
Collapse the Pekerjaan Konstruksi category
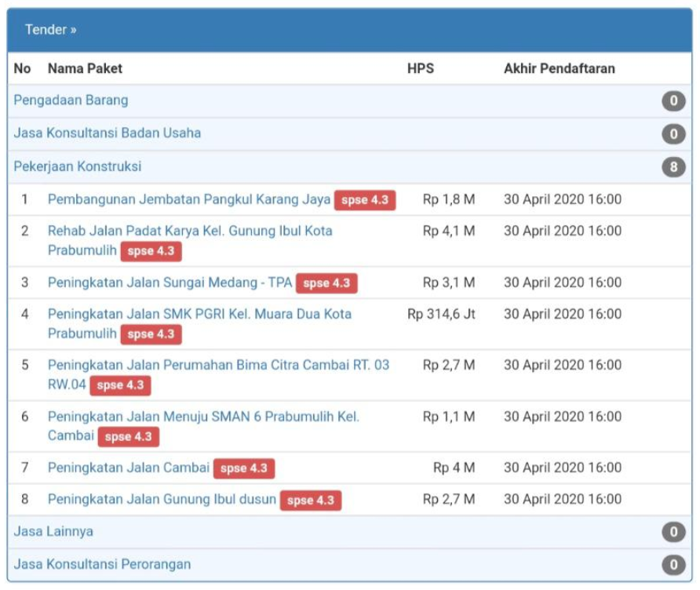point(78,166)
